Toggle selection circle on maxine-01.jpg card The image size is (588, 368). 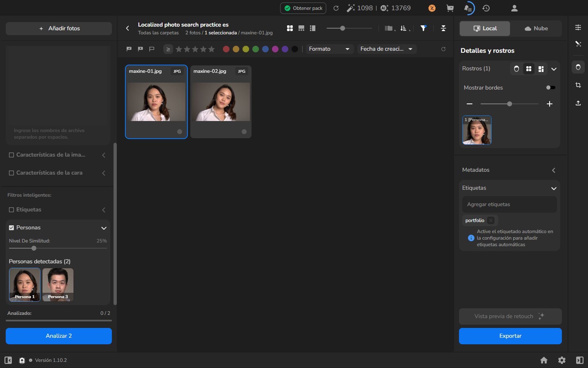(180, 132)
